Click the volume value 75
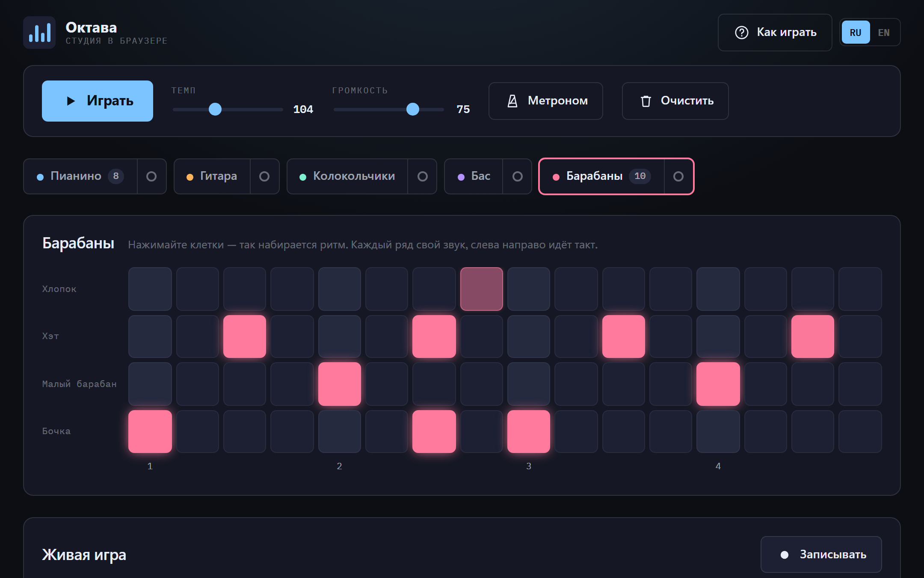 463,110
